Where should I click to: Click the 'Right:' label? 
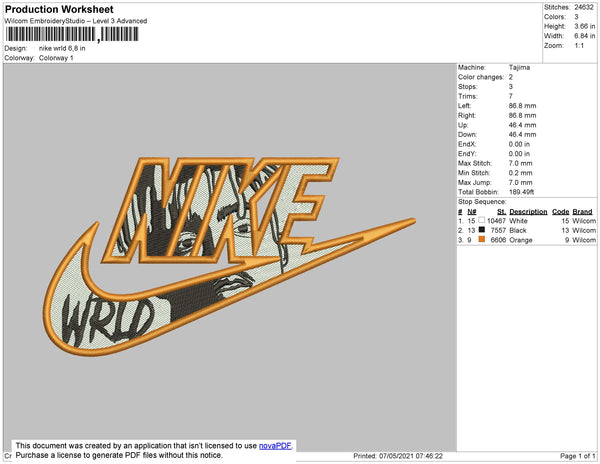point(467,115)
